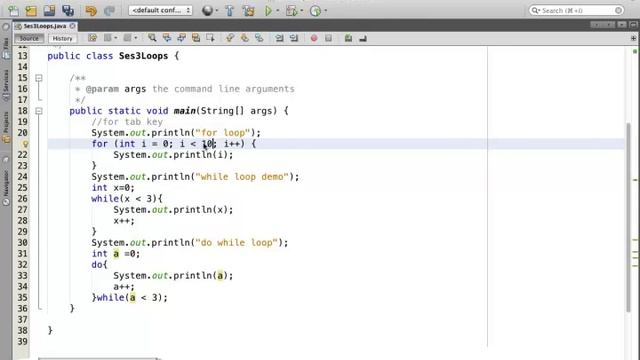Click the Last Edit location icon
The height and width of the screenshot is (360, 640).
[92, 38]
